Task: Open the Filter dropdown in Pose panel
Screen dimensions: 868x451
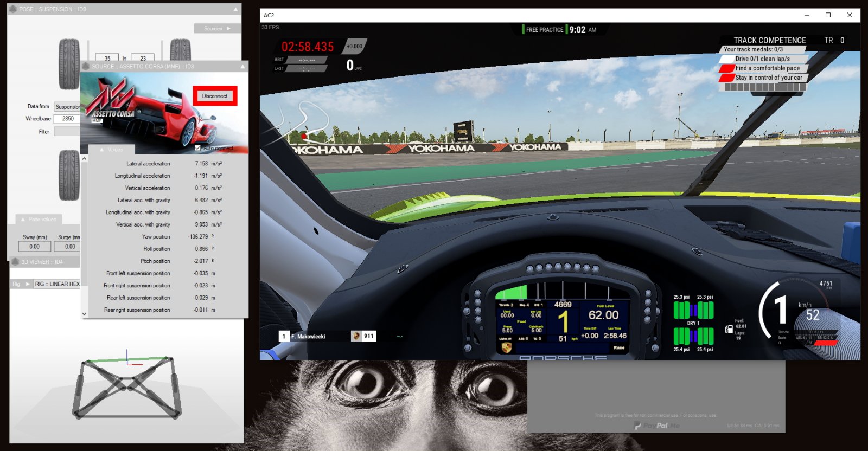Action: (x=67, y=131)
